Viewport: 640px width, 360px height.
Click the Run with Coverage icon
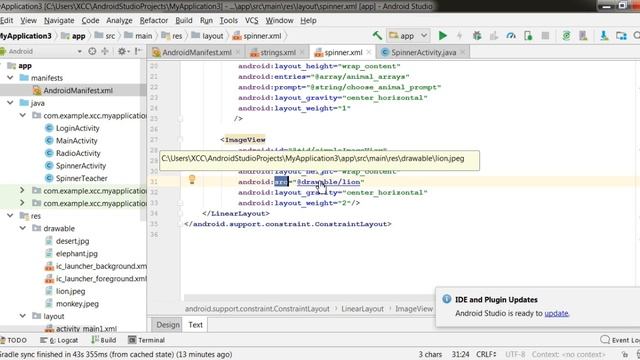(x=494, y=36)
